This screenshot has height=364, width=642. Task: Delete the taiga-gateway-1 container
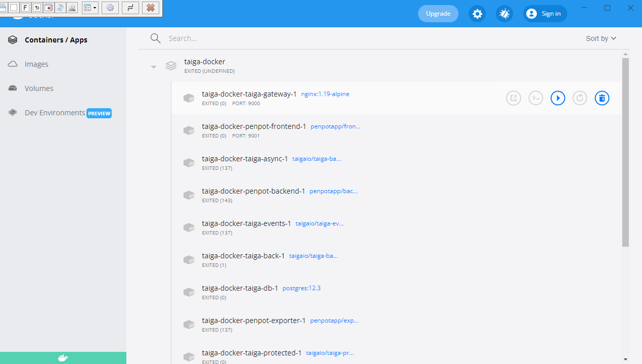(602, 98)
